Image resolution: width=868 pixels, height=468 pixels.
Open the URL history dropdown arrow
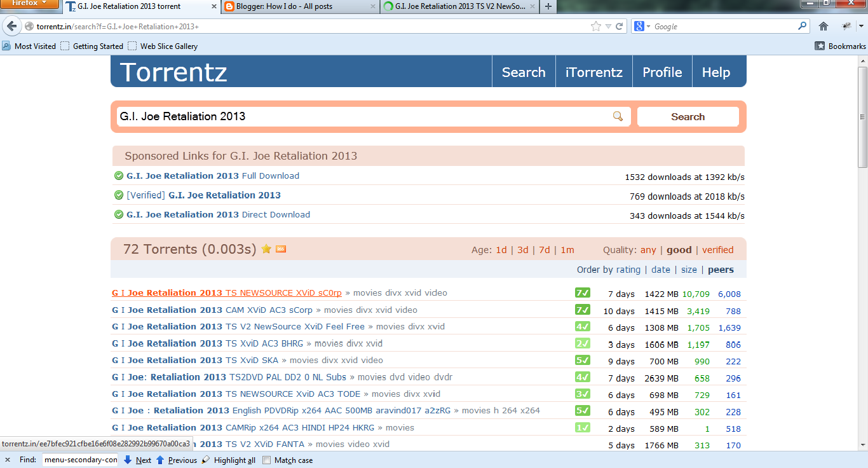click(609, 27)
